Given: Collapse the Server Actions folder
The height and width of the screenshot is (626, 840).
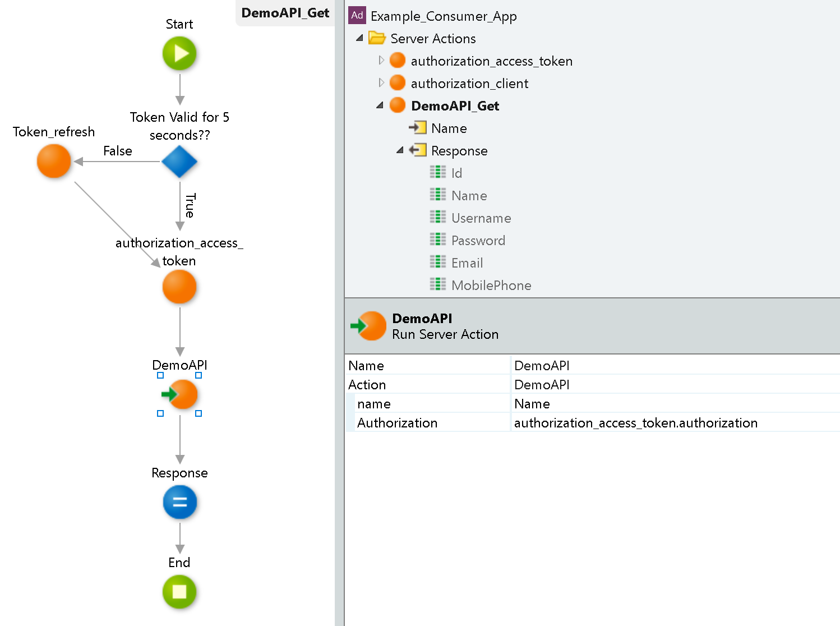Looking at the screenshot, I should pos(361,38).
